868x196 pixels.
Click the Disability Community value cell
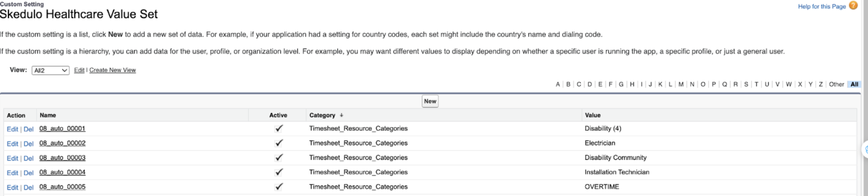616,158
